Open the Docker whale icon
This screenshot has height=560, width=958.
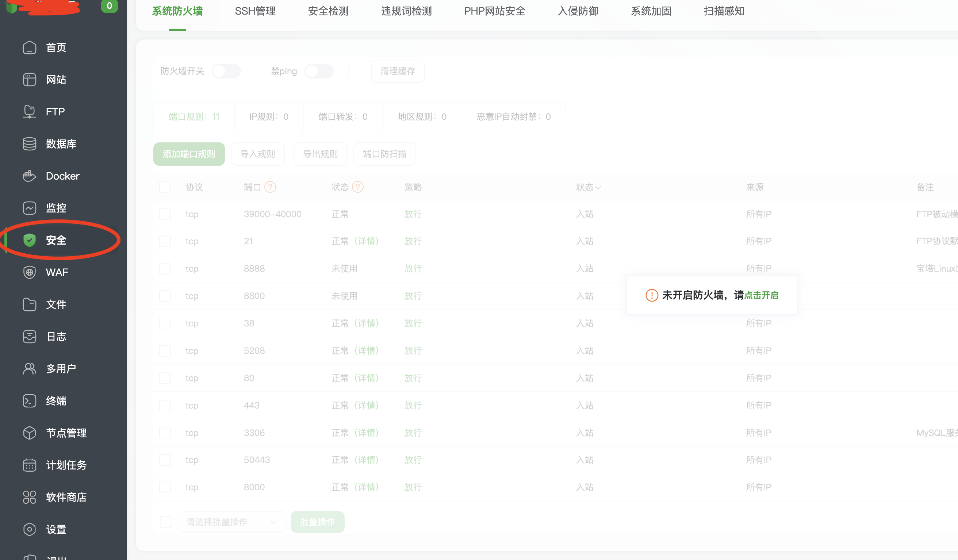click(29, 176)
